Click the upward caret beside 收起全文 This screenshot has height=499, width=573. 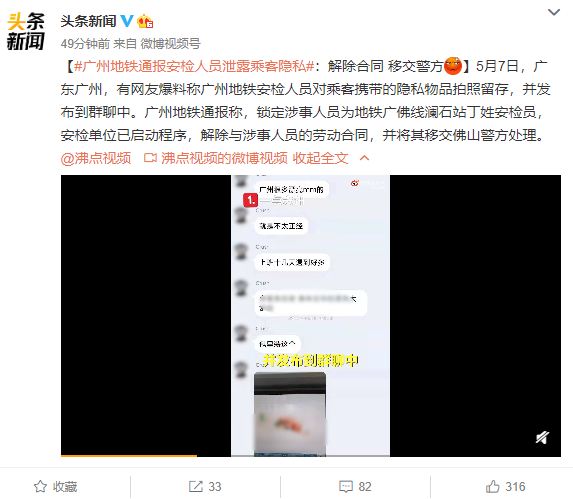(x=364, y=158)
